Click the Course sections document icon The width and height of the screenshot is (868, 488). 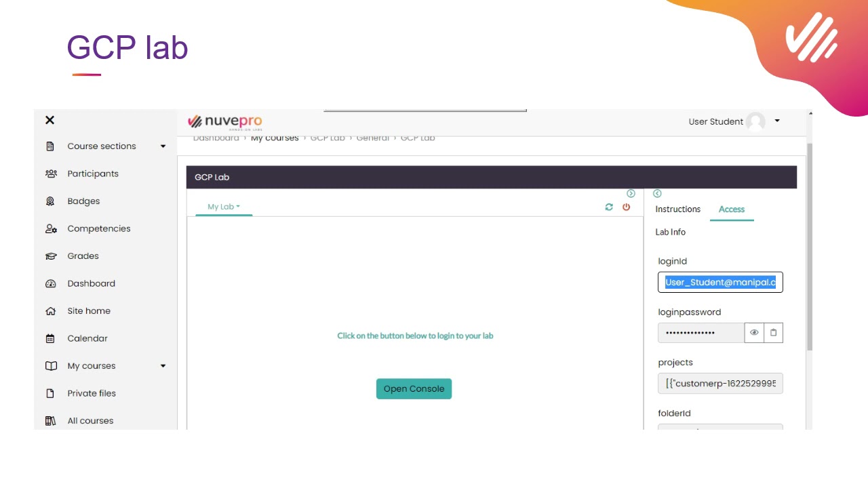[50, 146]
